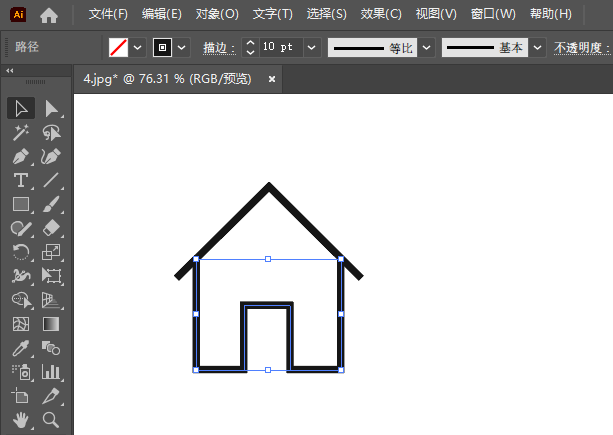Open the 帮助(H) menu
The width and height of the screenshot is (613, 435).
[551, 14]
